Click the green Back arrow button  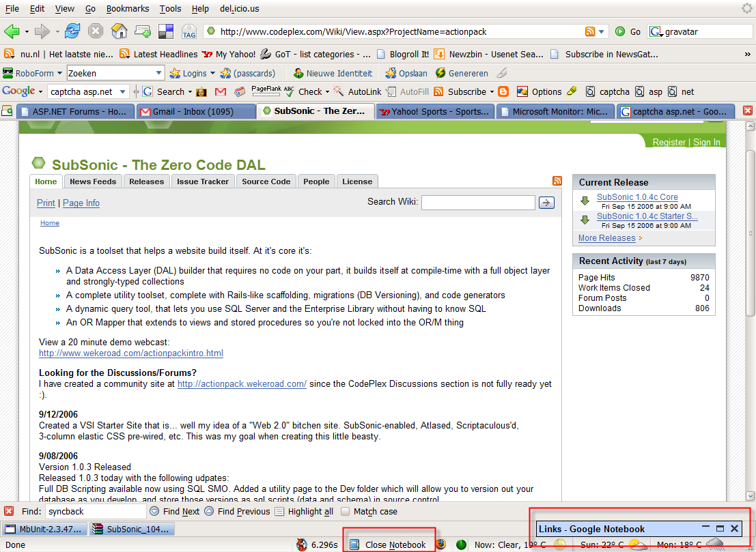pyautogui.click(x=12, y=31)
